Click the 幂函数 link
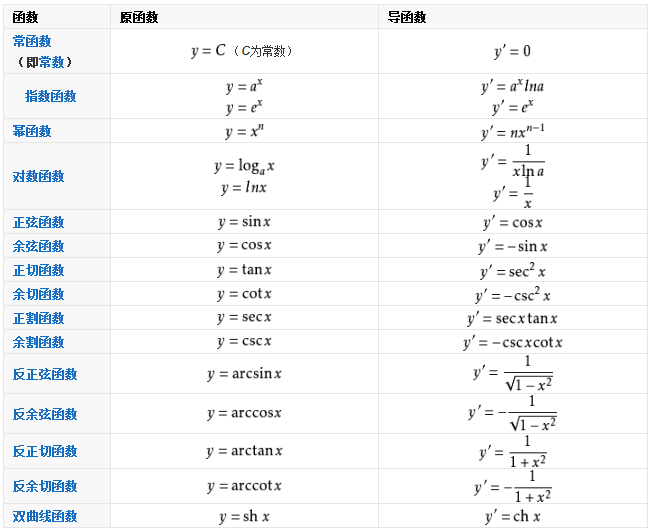This screenshot has height=530, width=649. tap(32, 131)
